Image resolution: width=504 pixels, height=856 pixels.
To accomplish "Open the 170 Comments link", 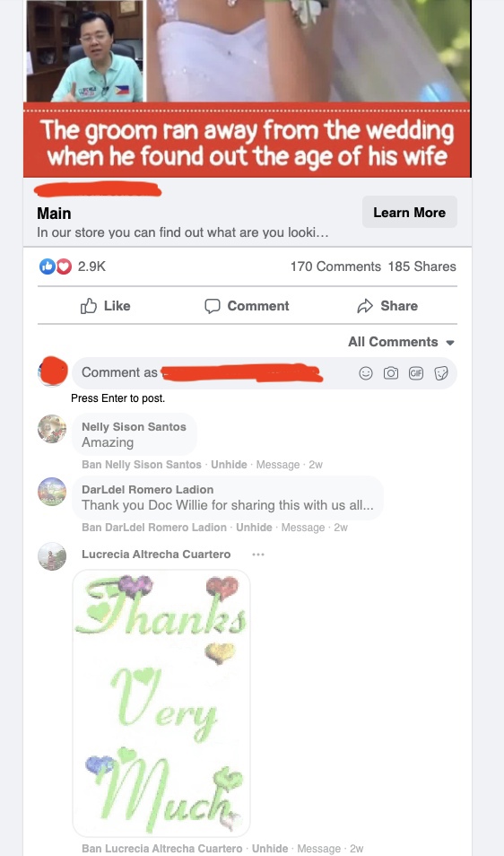I will click(x=335, y=267).
